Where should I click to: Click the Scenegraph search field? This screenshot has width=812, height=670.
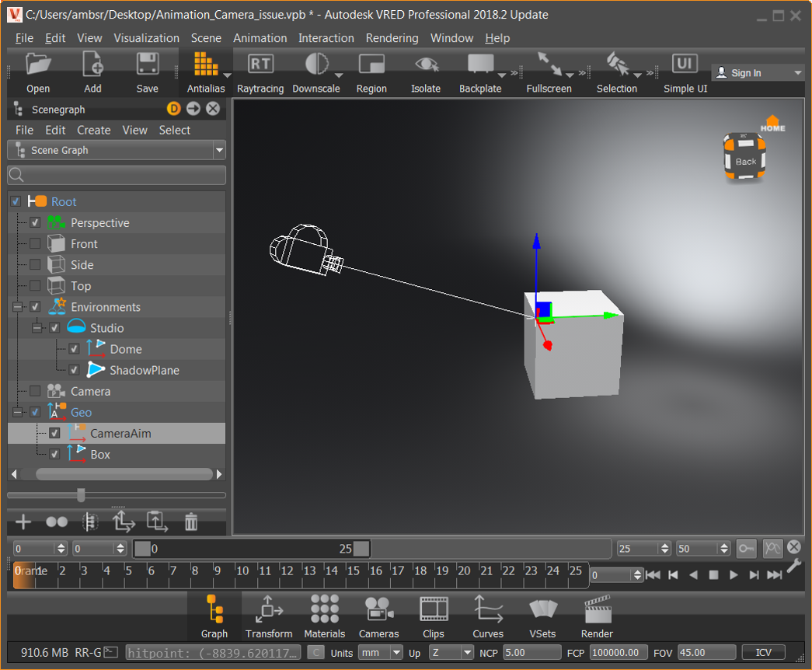click(117, 175)
